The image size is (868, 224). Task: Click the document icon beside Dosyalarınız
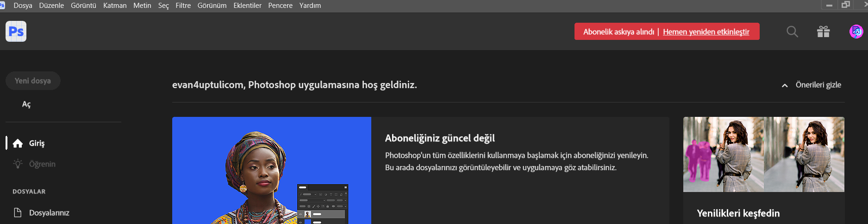click(18, 212)
